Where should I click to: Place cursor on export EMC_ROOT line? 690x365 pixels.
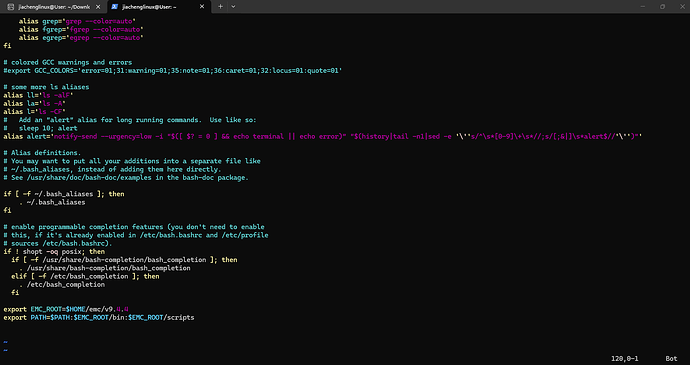[x=66, y=310]
